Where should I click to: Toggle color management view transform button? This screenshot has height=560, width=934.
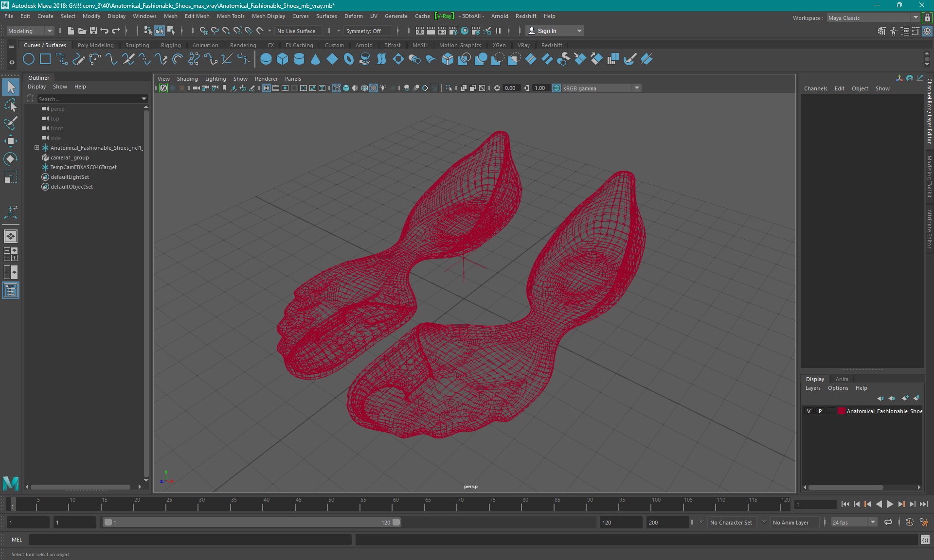point(557,88)
